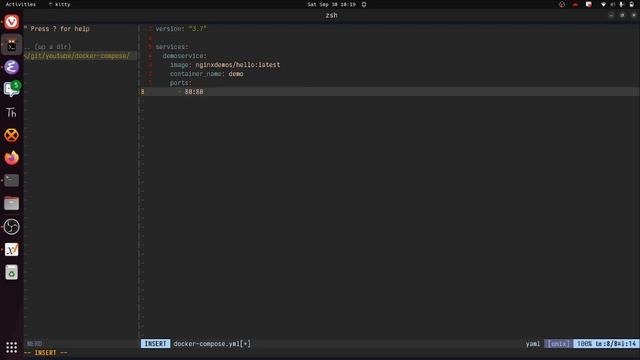Open Vivaldi browser from the dock
640x360 pixels.
click(11, 22)
